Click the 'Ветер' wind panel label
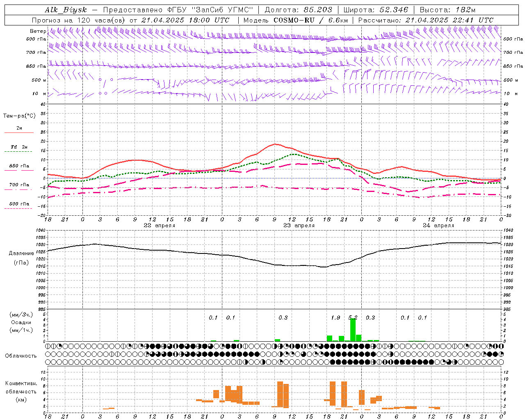The image size is (525, 420). point(38,31)
